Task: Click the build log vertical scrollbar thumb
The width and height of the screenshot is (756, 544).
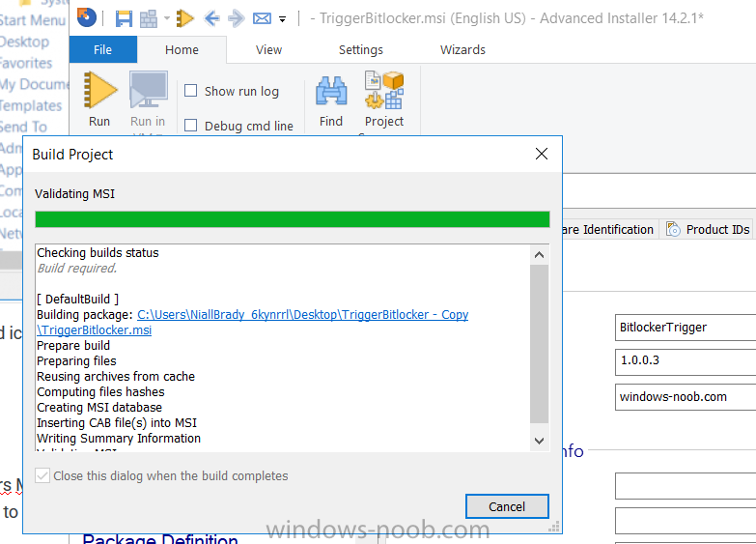Action: tap(539, 344)
